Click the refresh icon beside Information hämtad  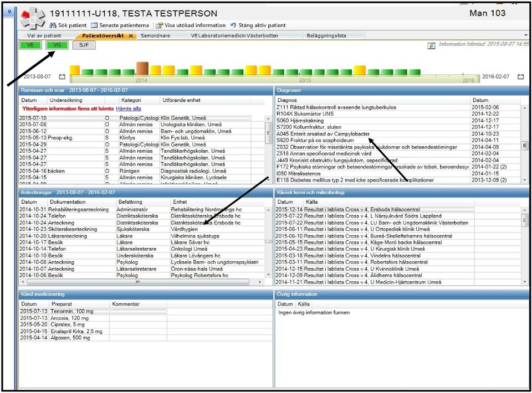pos(431,45)
